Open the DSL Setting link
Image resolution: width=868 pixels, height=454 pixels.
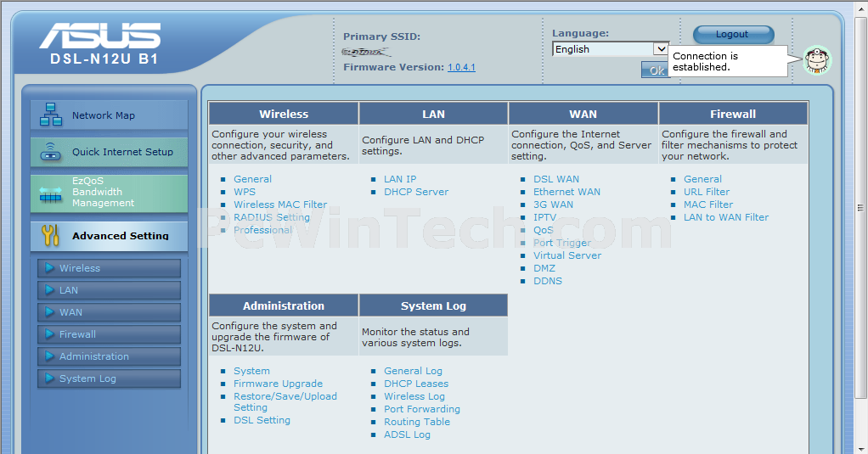[262, 420]
